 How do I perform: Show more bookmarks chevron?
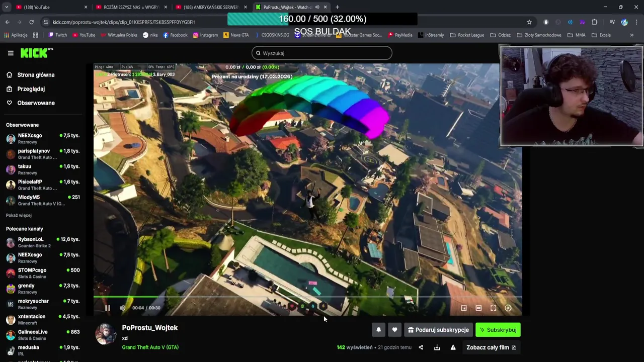pyautogui.click(x=631, y=35)
